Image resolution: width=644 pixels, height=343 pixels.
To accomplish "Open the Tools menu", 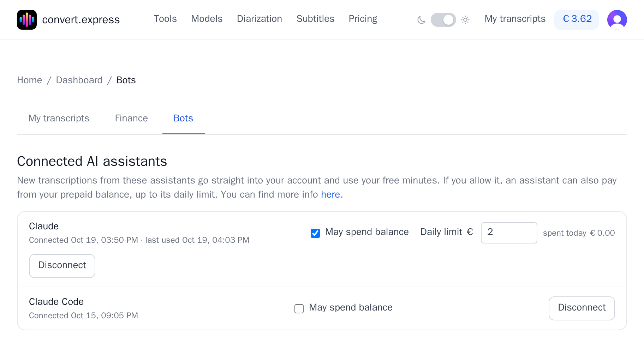I will pos(165,19).
